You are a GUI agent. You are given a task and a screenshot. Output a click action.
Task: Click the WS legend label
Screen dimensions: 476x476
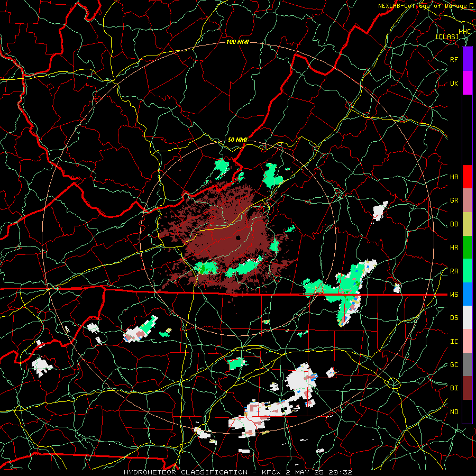(454, 295)
